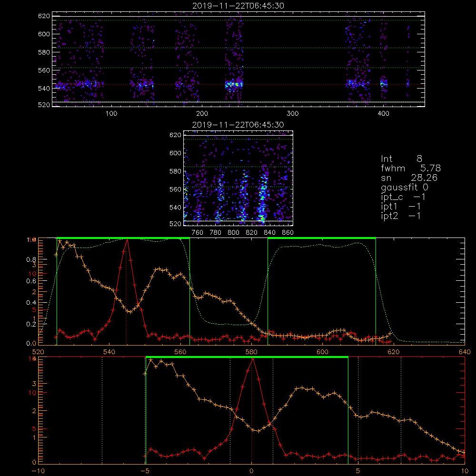Click y-axis label 600 on top spectrogram

point(44,34)
